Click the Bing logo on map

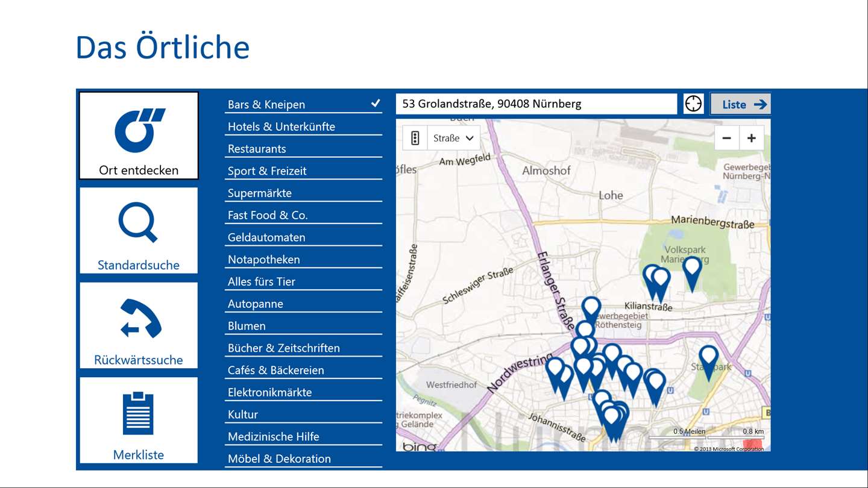coord(419,446)
